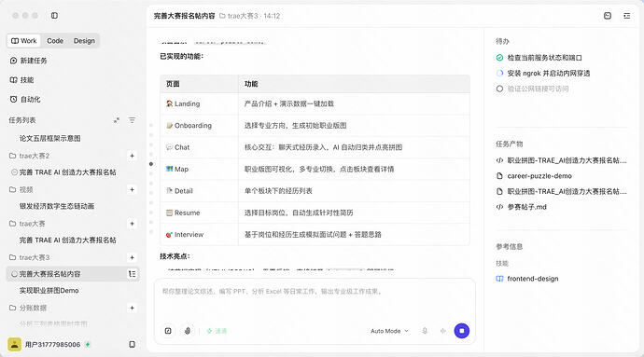
Task: Select the active task 完善大赛报名帖内容
Action: 73,274
